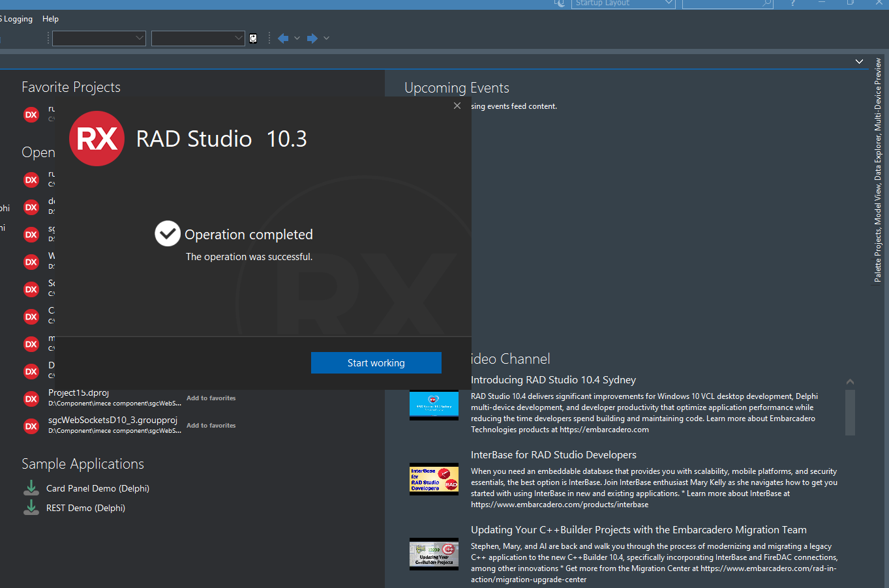Open the second toolbar combo box
This screenshot has height=588, width=889.
[198, 38]
